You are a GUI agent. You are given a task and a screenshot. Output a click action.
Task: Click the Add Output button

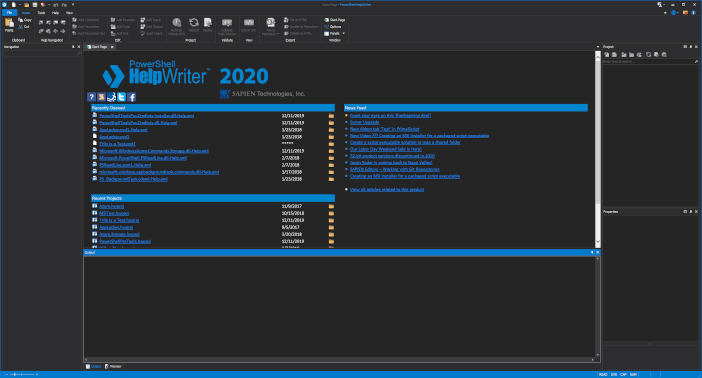tap(151, 27)
